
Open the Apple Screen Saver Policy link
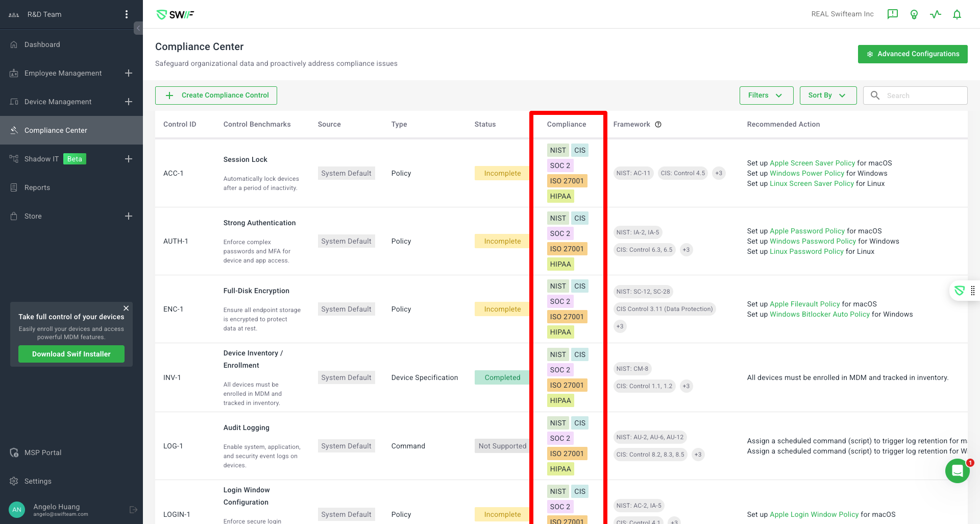(812, 163)
